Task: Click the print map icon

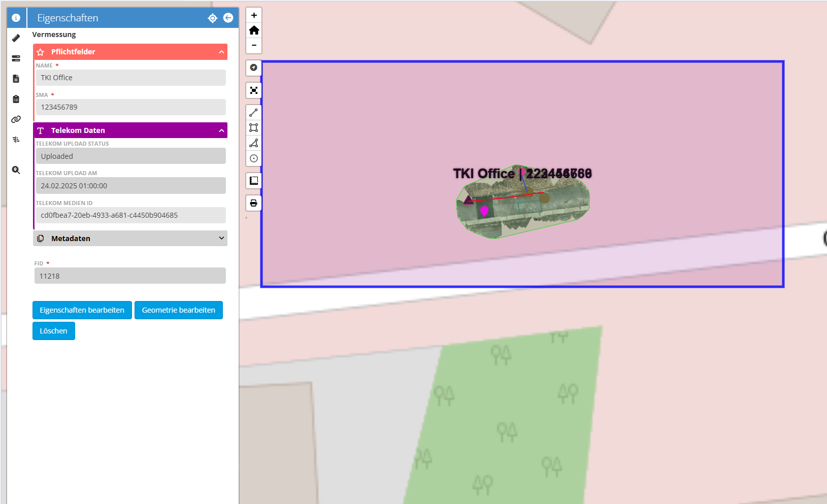Action: point(254,203)
